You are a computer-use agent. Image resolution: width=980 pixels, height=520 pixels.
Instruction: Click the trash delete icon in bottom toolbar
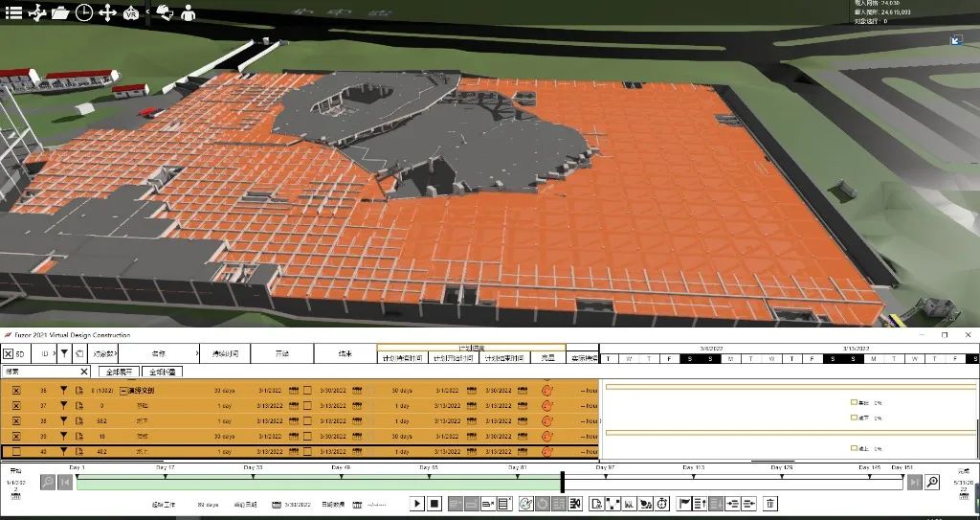tap(770, 504)
